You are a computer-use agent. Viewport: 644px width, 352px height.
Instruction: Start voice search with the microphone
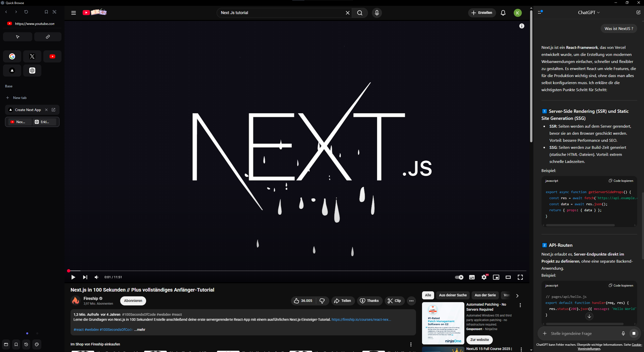(377, 13)
